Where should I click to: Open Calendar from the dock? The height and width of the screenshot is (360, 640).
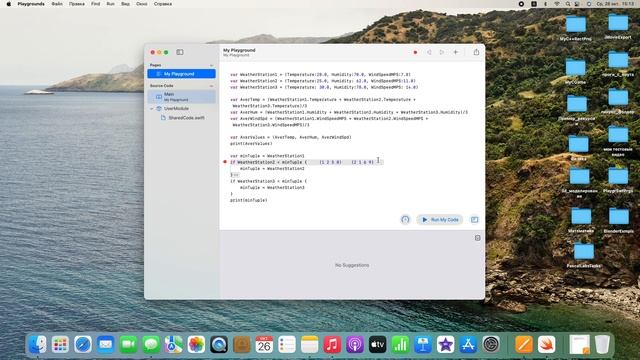click(264, 344)
